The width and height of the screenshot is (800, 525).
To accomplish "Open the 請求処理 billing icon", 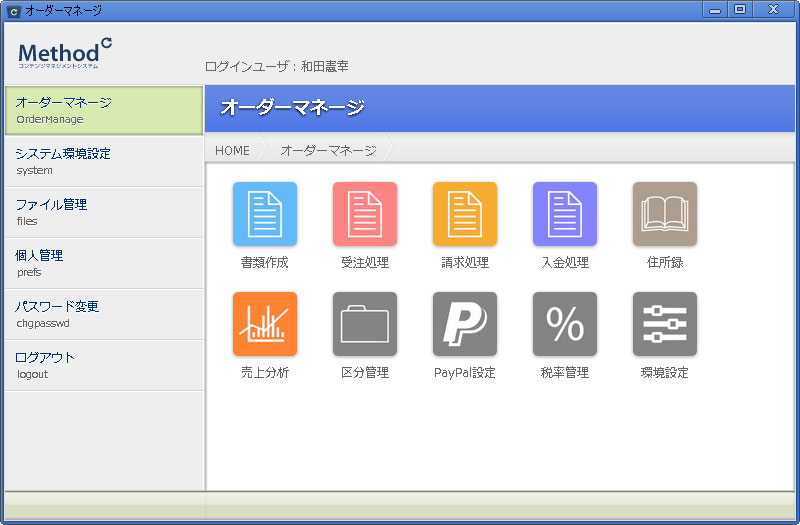I will pos(464,214).
